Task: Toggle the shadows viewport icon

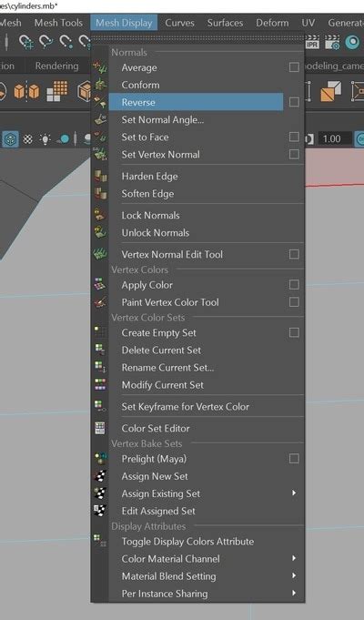Action: [63, 139]
